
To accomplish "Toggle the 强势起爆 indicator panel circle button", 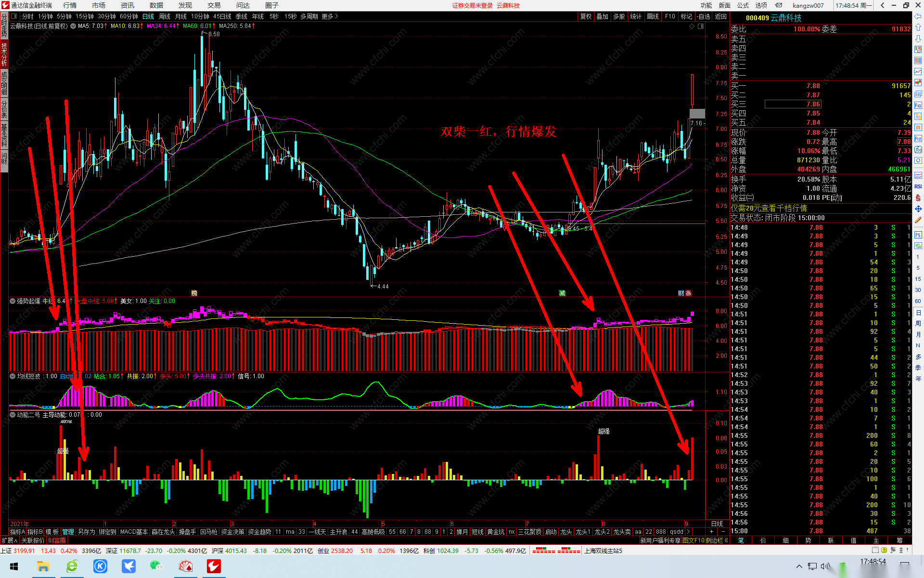I will tap(13, 301).
